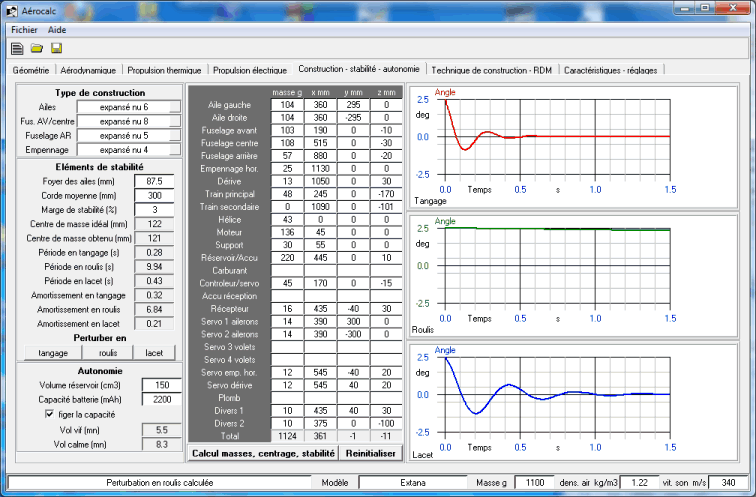Image resolution: width=756 pixels, height=497 pixels.
Task: Click the Marge de stabilité input field
Action: point(154,210)
